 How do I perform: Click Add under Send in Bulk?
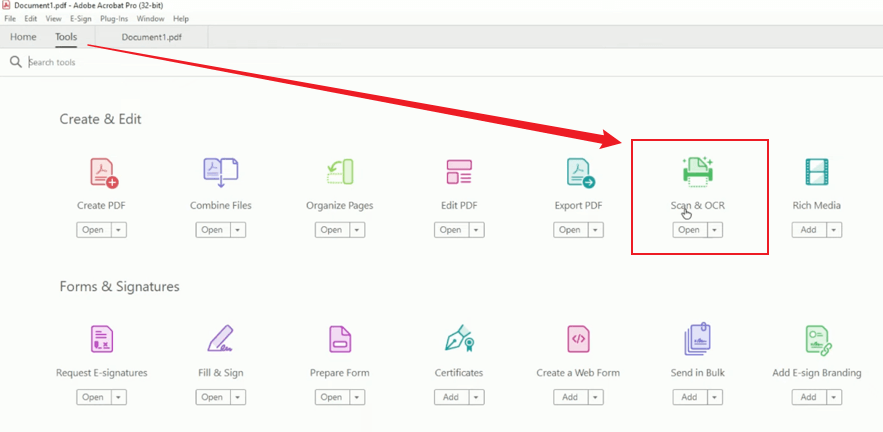pyautogui.click(x=690, y=397)
